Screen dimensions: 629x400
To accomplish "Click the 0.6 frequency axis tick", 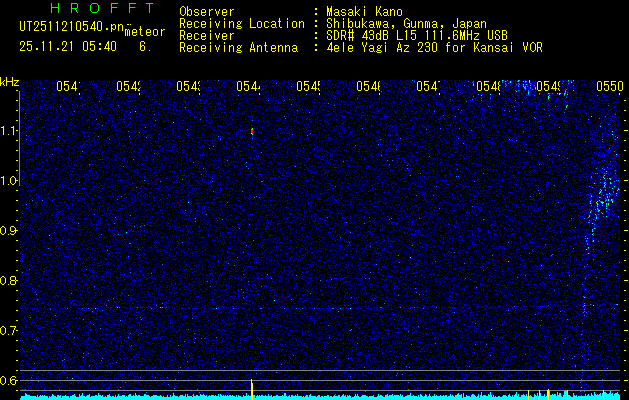I will [9, 380].
